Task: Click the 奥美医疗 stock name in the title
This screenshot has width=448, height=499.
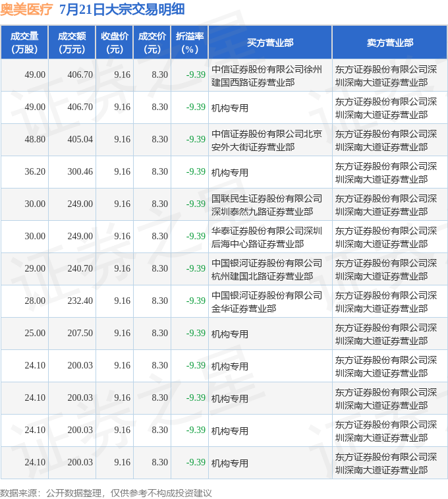Action: coord(26,9)
